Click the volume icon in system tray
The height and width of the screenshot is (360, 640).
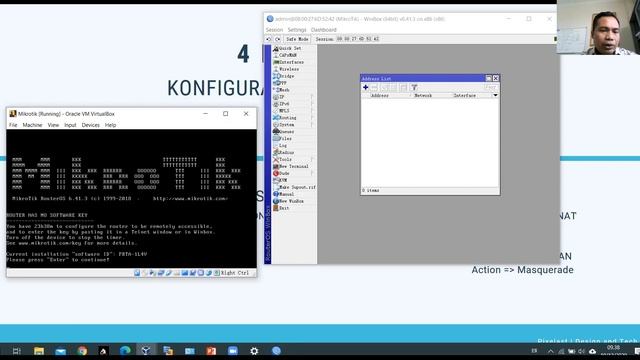pyautogui.click(x=581, y=351)
